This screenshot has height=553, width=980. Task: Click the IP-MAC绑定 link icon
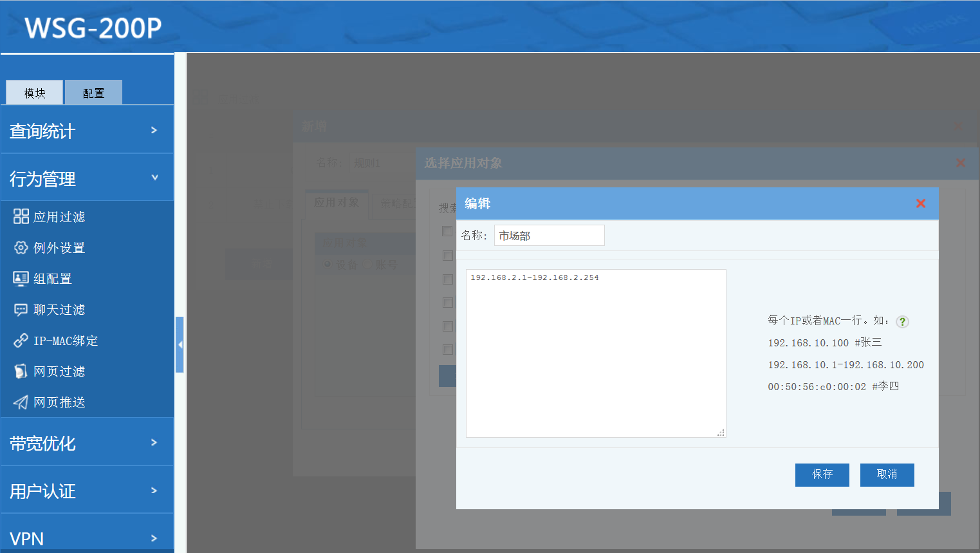click(21, 341)
